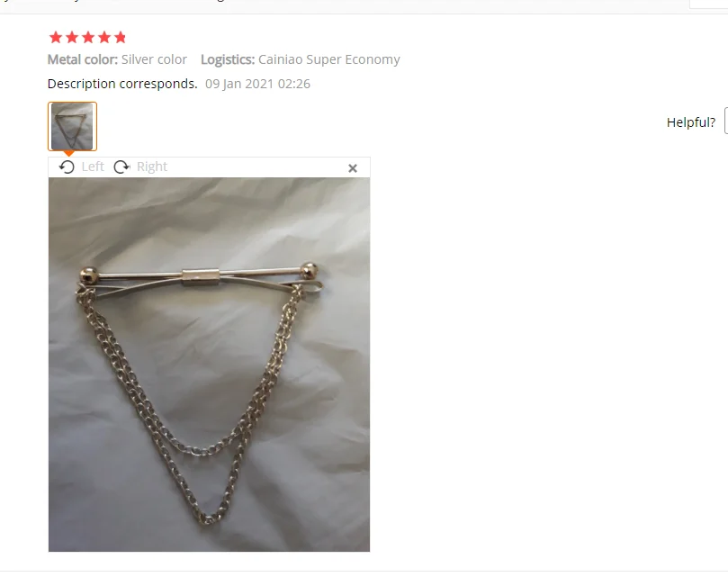Click the "Helpful?" label
This screenshot has width=728, height=577.
[691, 122]
